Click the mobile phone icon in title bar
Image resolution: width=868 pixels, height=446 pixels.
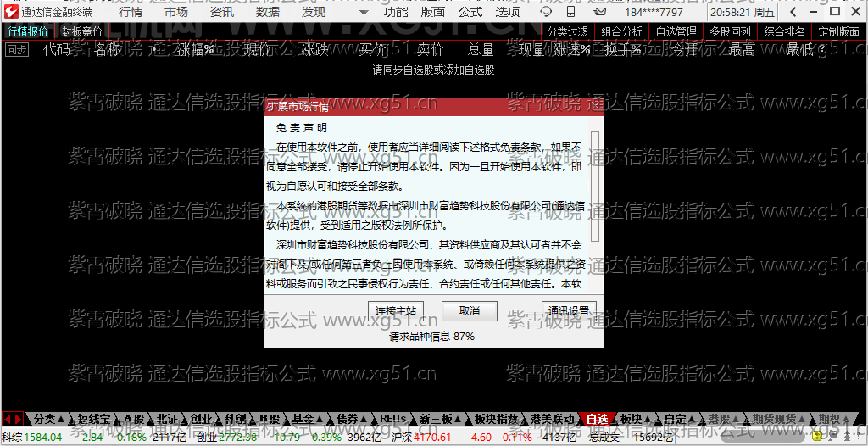tap(570, 12)
